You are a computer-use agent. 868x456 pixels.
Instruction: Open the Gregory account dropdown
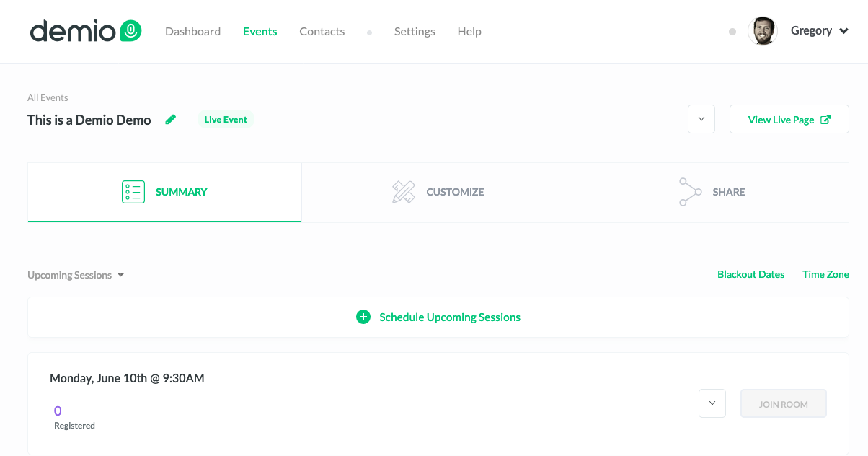pyautogui.click(x=820, y=31)
